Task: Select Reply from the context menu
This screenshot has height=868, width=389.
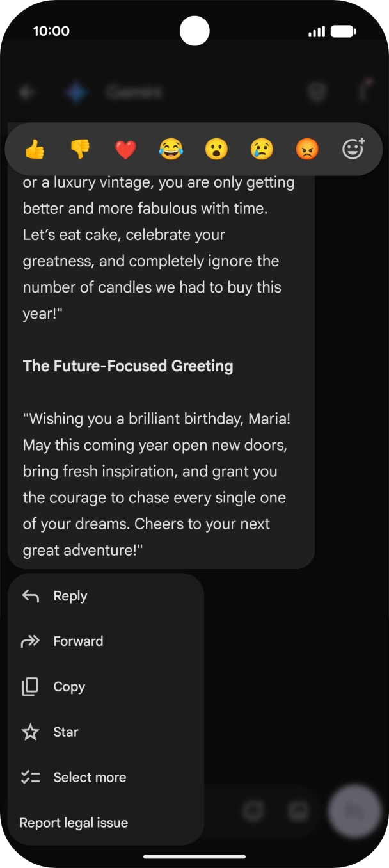Action: point(106,596)
